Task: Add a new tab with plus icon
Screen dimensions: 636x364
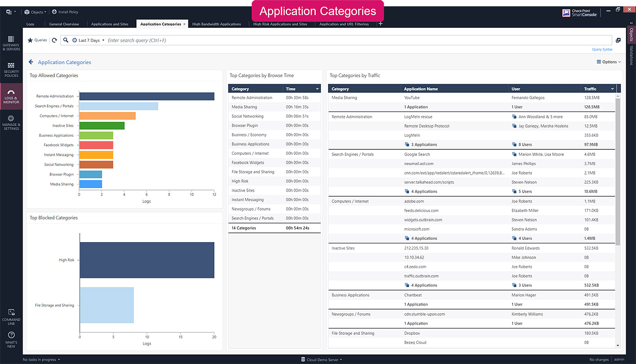Action: [x=380, y=24]
